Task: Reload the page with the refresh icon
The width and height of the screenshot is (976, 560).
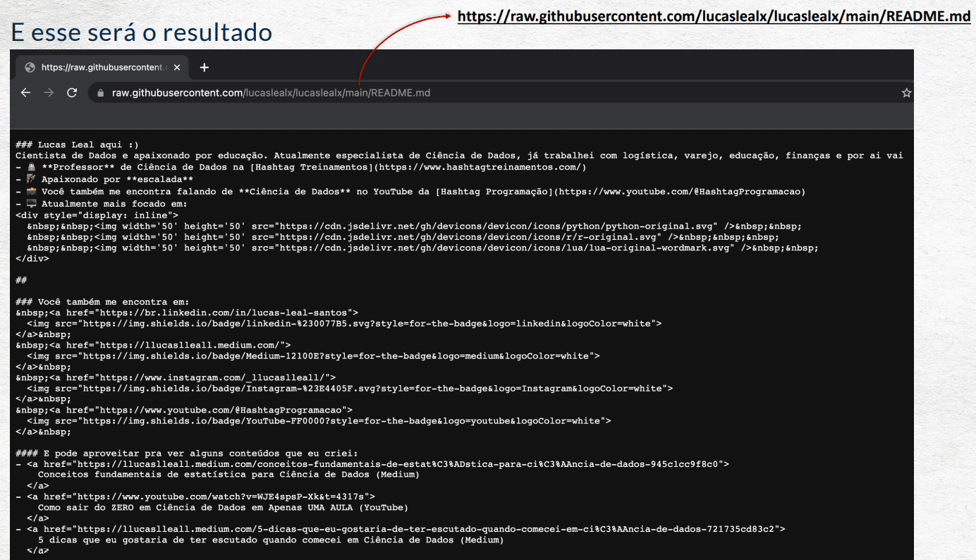Action: [71, 92]
